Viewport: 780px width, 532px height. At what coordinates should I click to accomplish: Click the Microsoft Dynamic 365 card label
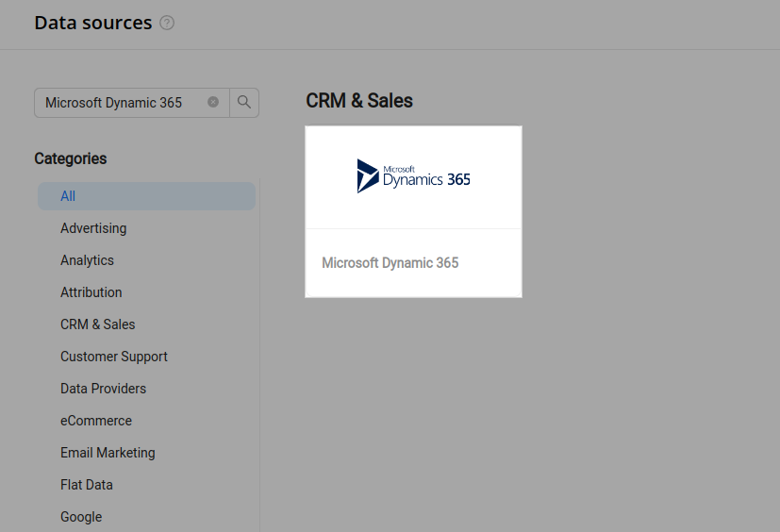tap(390, 263)
